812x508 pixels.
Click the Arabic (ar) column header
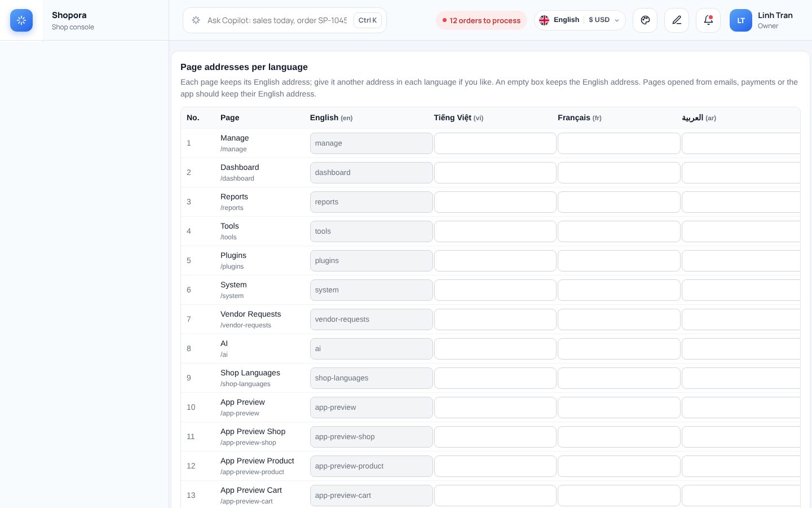point(699,117)
